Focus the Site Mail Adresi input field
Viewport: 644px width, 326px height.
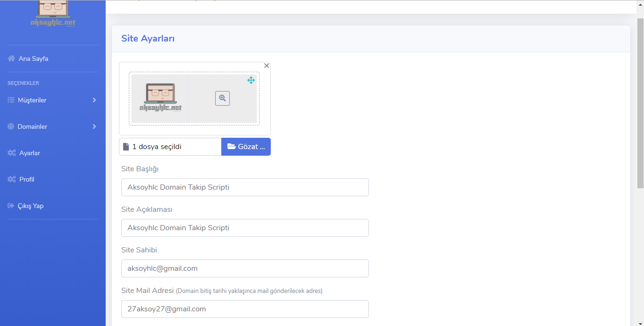pos(245,309)
